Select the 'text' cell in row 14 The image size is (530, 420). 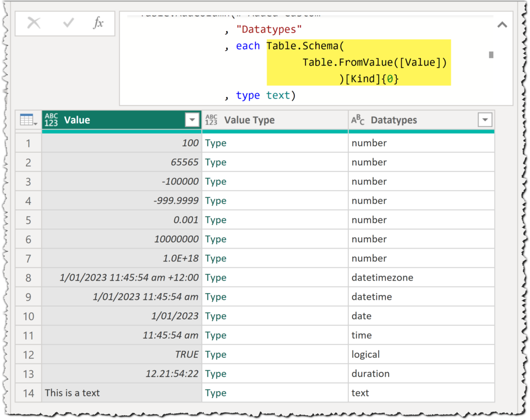tap(421, 393)
